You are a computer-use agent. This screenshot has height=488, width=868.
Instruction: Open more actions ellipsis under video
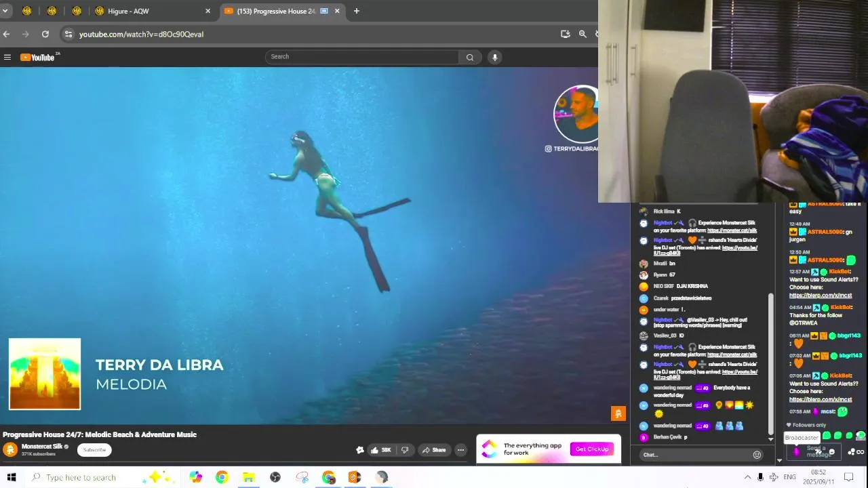pos(460,450)
